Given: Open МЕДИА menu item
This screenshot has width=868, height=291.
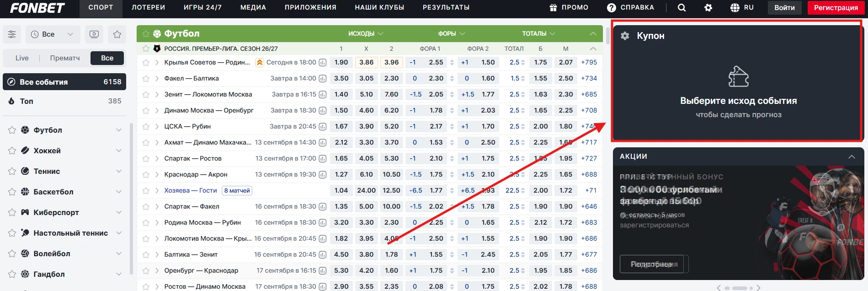Looking at the screenshot, I should [253, 8].
